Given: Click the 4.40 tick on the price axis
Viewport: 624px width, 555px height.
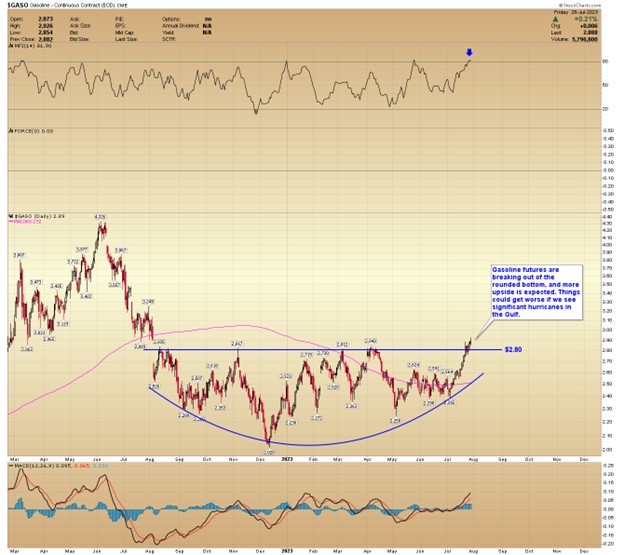Looking at the screenshot, I should point(608,217).
